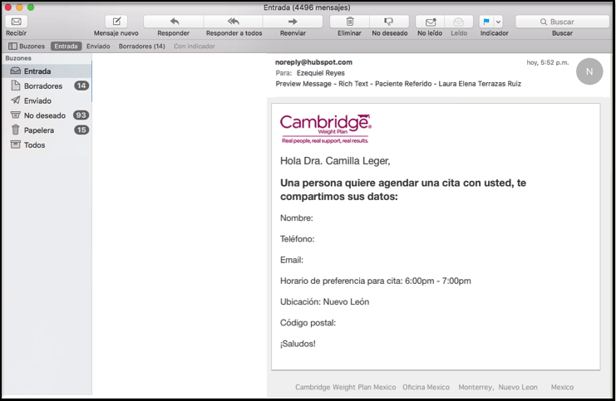Mark as junk with No deseado icon
The image size is (616, 401).
pos(389,22)
